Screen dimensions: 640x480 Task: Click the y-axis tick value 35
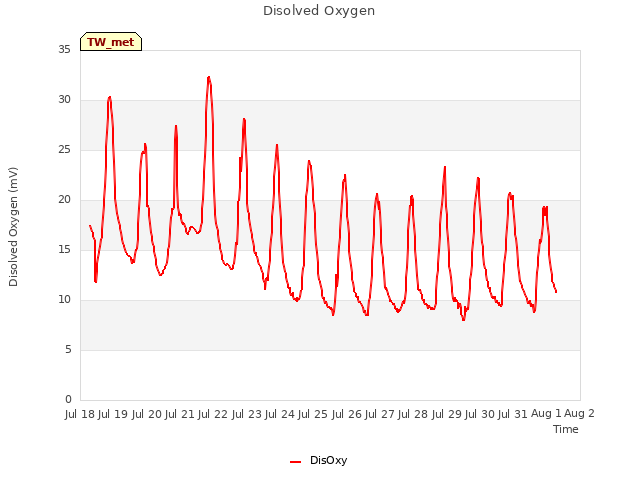point(64,49)
